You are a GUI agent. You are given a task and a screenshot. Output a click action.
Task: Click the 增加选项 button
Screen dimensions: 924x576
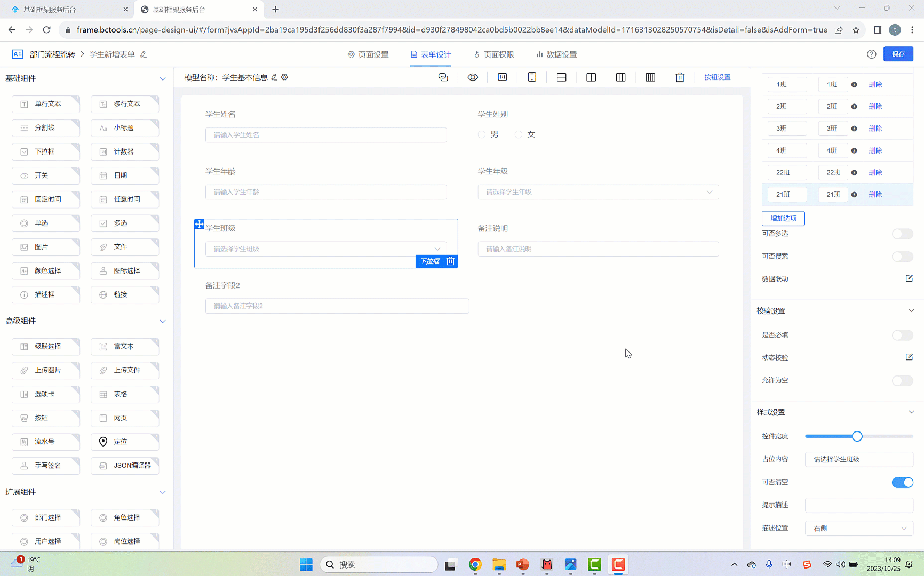point(783,218)
